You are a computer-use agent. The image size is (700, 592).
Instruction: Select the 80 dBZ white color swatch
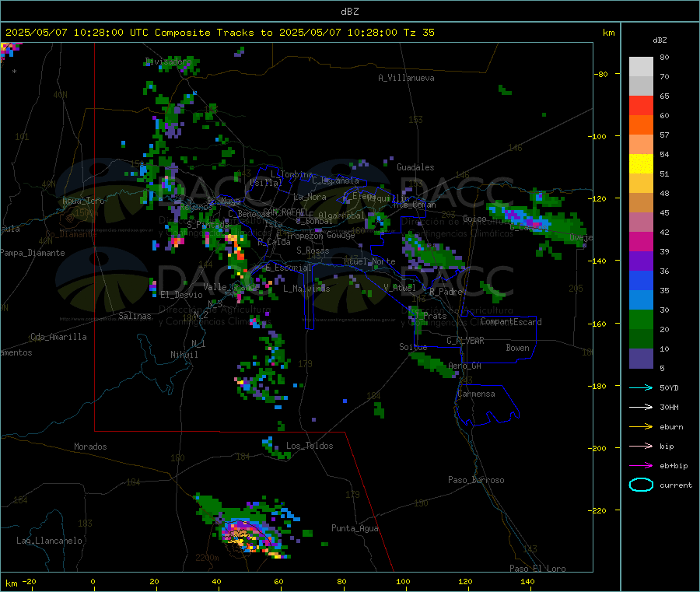point(641,67)
